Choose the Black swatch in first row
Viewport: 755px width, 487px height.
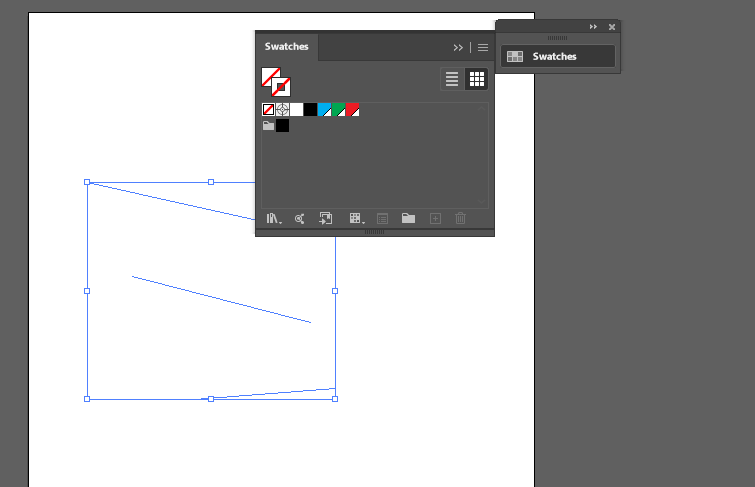point(311,110)
